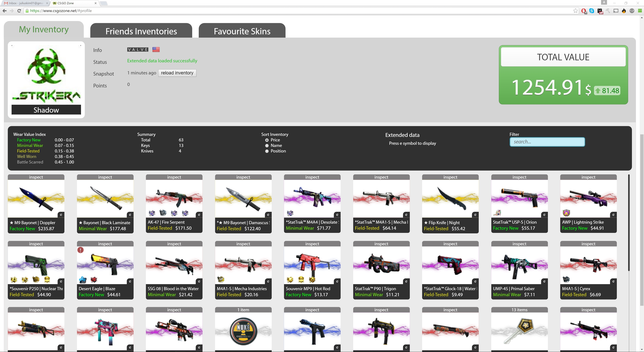This screenshot has height=352, width=644.
Task: Click the reload inventory button
Action: coord(177,73)
